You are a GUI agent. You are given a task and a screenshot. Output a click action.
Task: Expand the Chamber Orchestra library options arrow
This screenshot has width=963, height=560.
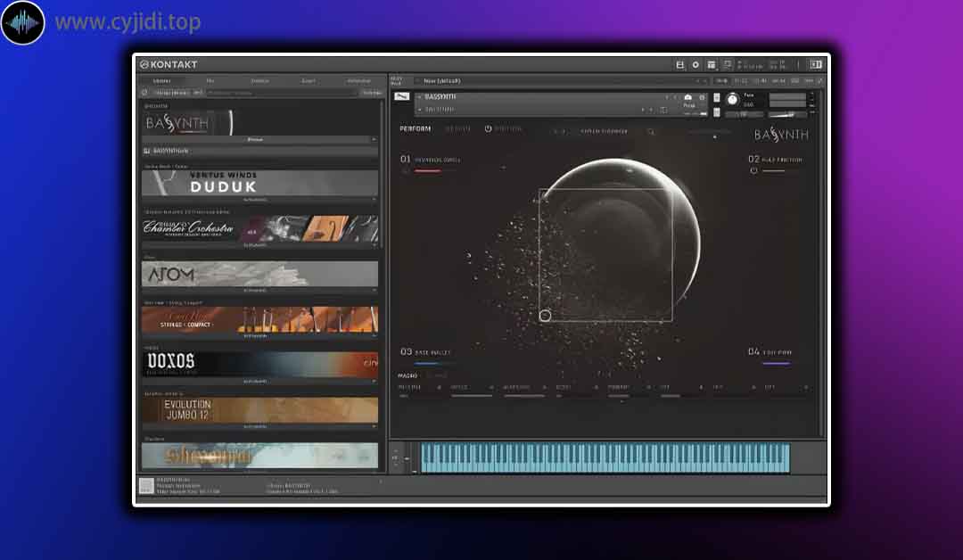pyautogui.click(x=374, y=245)
